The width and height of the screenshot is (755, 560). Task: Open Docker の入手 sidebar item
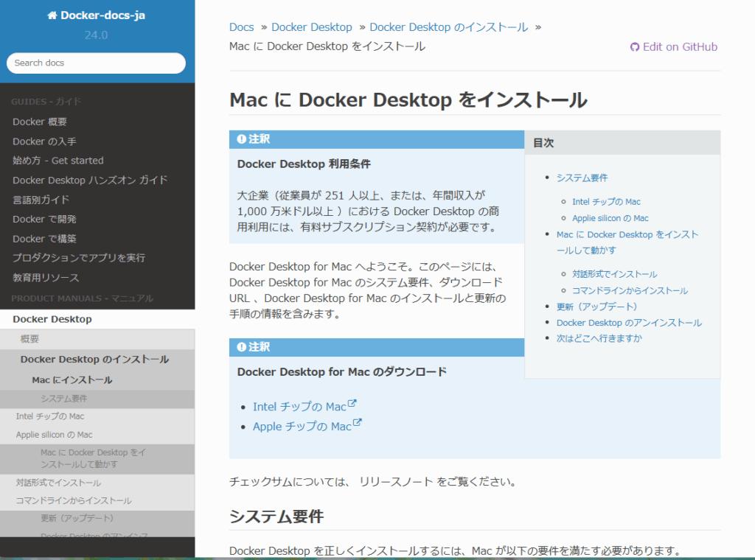click(45, 141)
